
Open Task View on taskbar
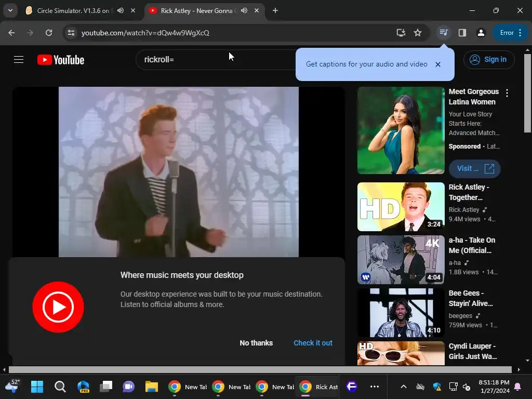click(106, 387)
